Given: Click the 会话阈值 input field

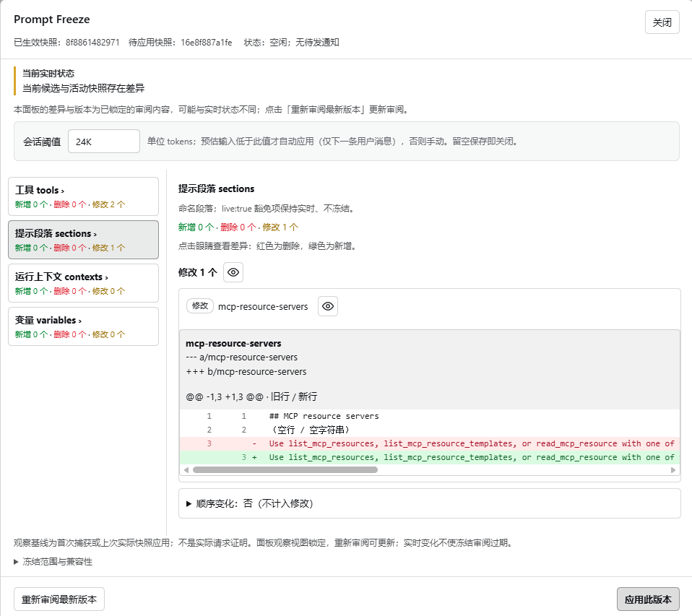Looking at the screenshot, I should [104, 142].
